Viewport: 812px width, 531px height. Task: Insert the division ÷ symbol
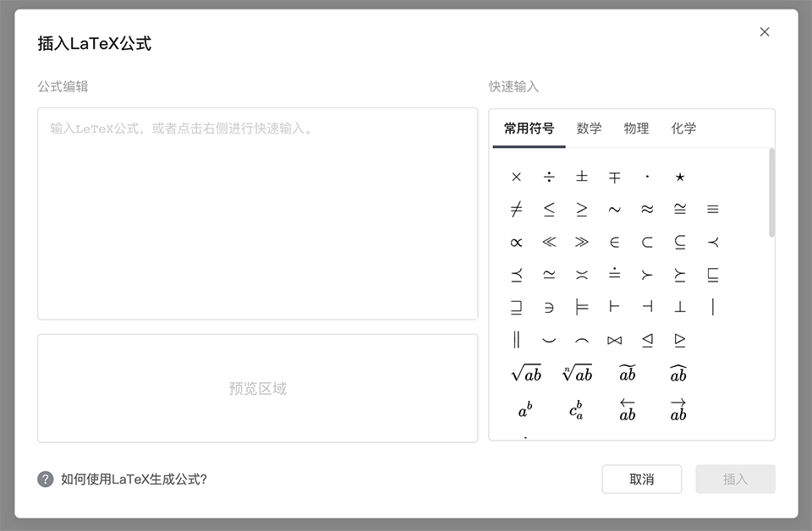pyautogui.click(x=549, y=177)
